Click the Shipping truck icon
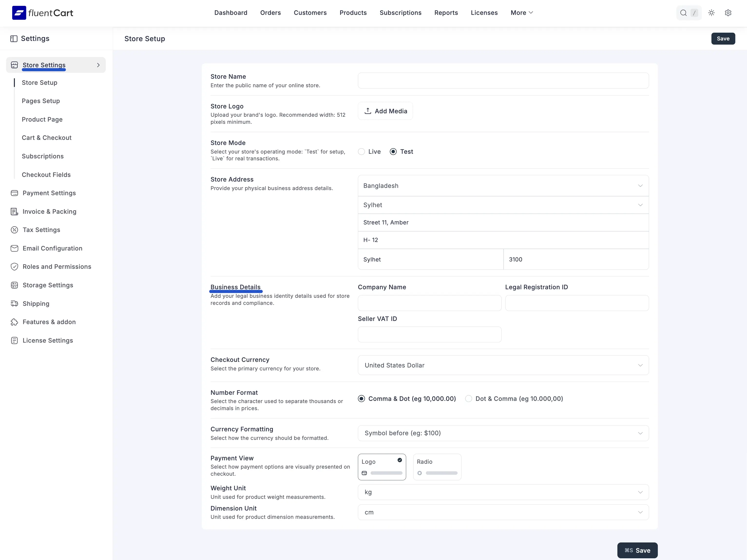This screenshot has height=560, width=747. (x=14, y=303)
